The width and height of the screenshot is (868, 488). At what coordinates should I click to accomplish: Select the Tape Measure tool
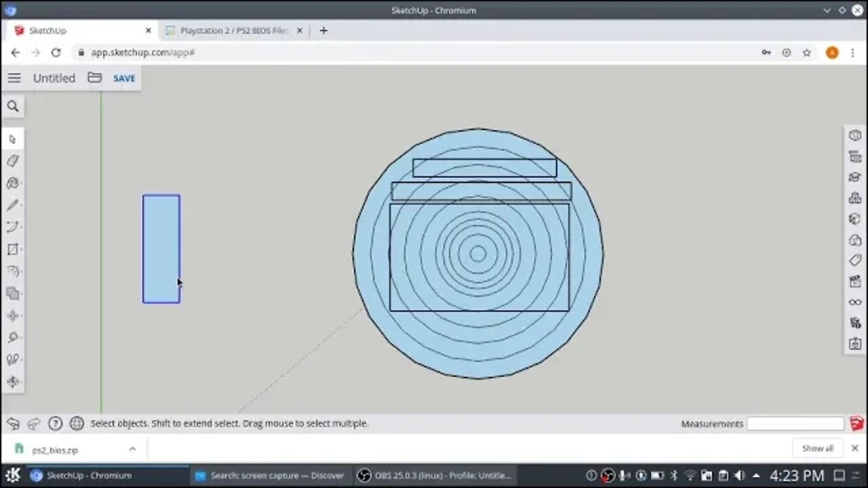12,338
